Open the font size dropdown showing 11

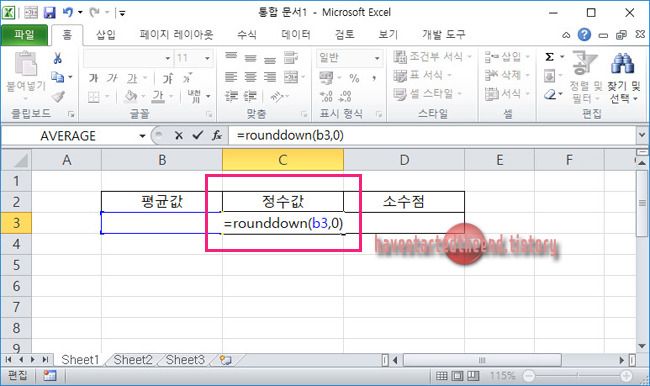(x=207, y=58)
